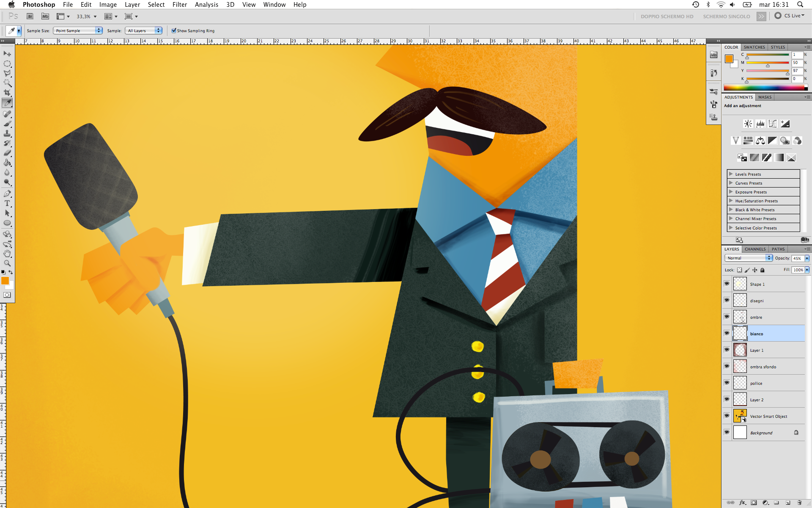Select the Hand tool

[x=7, y=254]
